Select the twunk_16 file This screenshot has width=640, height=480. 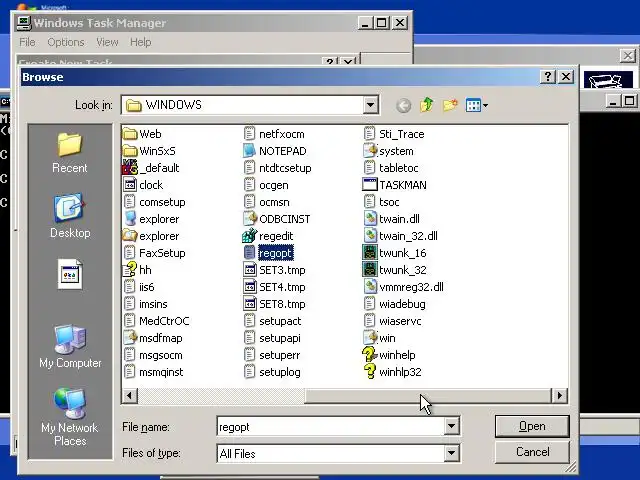pos(394,253)
